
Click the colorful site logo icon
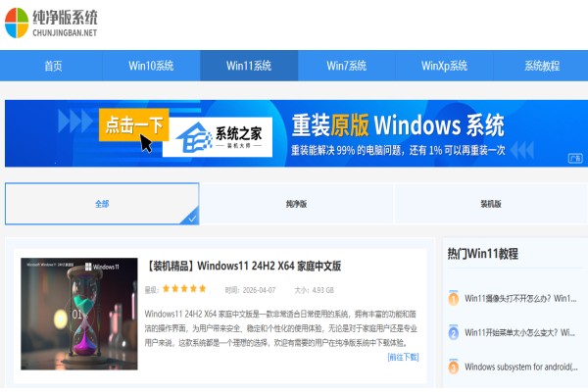point(17,23)
